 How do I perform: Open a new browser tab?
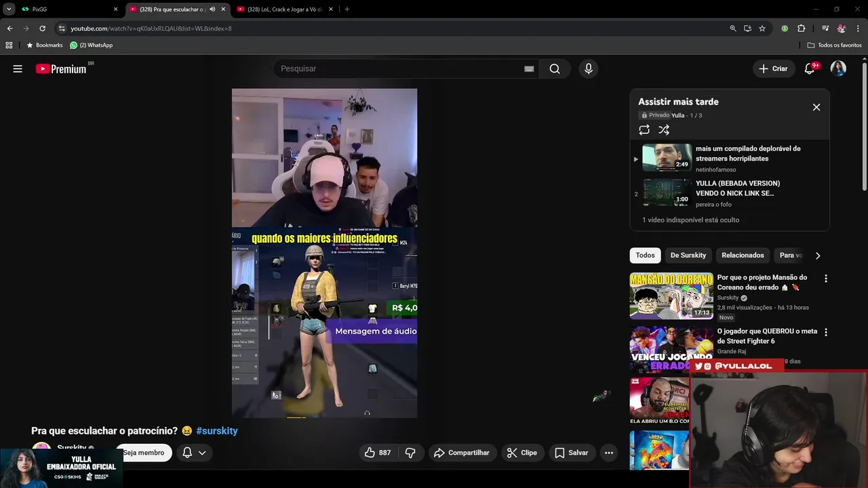click(x=347, y=9)
